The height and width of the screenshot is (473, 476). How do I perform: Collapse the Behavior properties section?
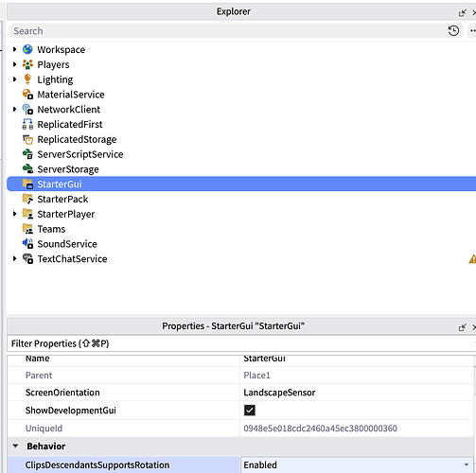15,447
